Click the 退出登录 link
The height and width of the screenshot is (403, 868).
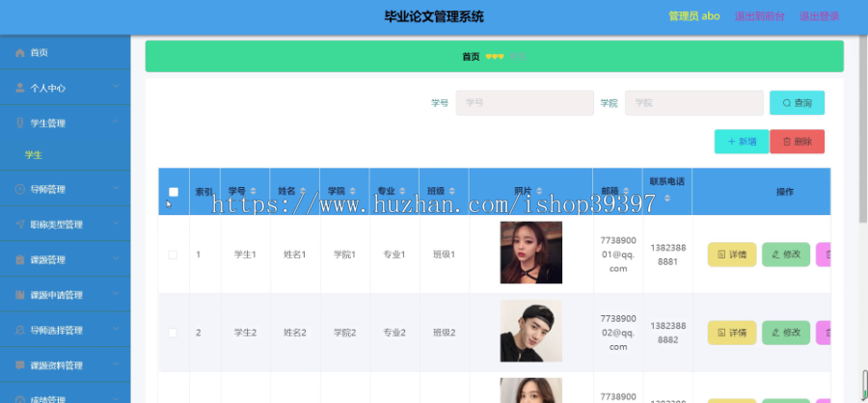tap(819, 16)
